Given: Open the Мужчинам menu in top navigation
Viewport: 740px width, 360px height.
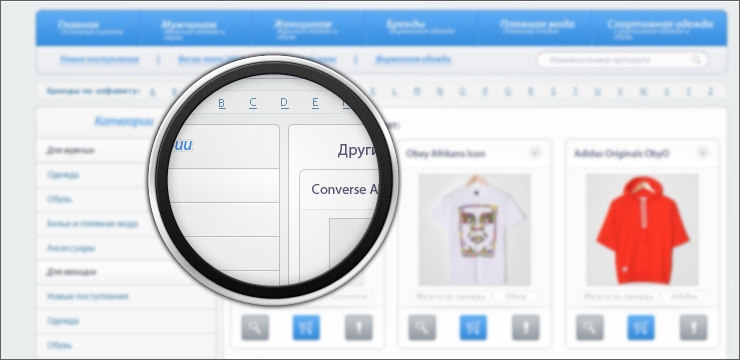Looking at the screenshot, I should [x=189, y=25].
